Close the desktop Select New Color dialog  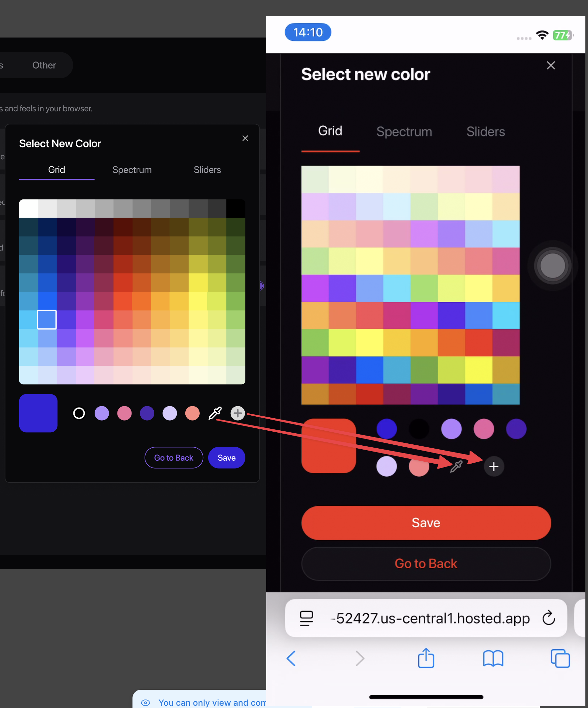click(x=245, y=138)
